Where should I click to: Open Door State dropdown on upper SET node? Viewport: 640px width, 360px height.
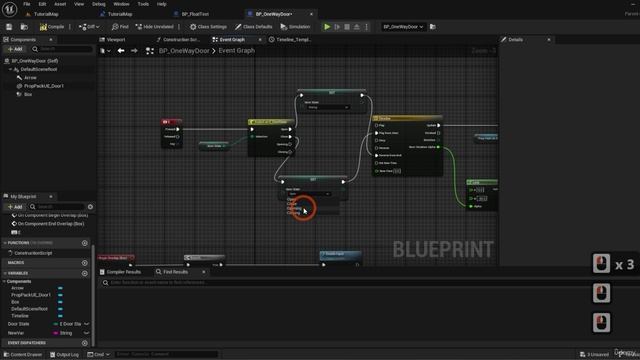tap(328, 107)
